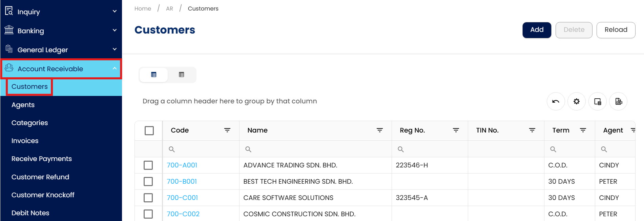
Task: Check the row for 700-A001
Action: pyautogui.click(x=148, y=165)
